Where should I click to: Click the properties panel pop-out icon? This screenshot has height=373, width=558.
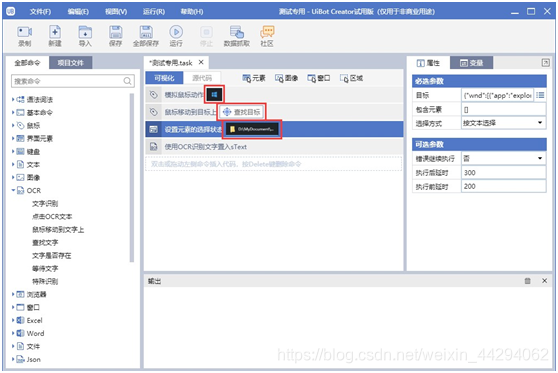[546, 63]
